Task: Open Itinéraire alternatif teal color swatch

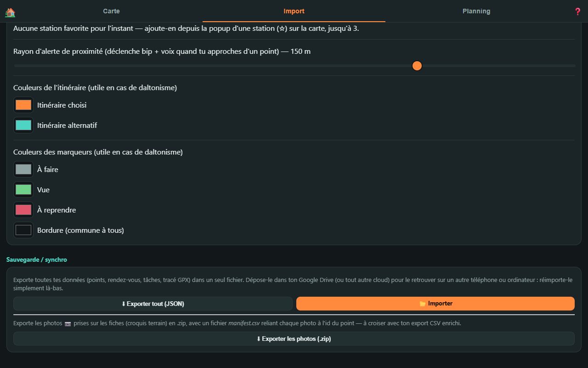Action: pyautogui.click(x=23, y=125)
